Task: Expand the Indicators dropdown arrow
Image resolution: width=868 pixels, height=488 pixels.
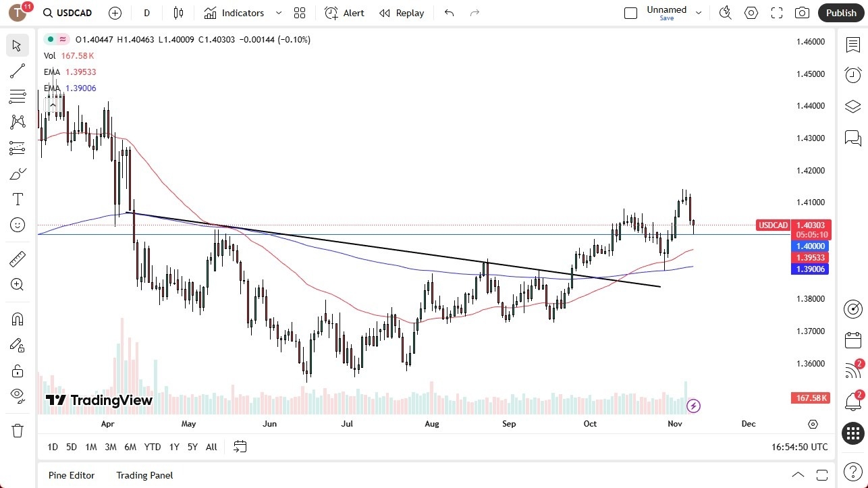Action: tap(277, 13)
